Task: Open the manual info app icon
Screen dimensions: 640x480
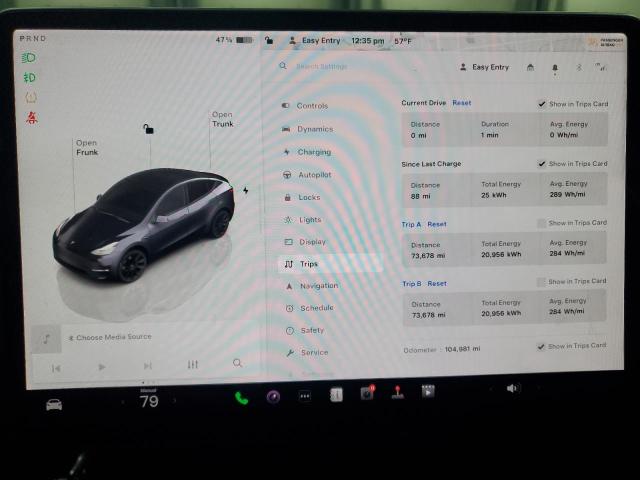Action: click(x=336, y=395)
